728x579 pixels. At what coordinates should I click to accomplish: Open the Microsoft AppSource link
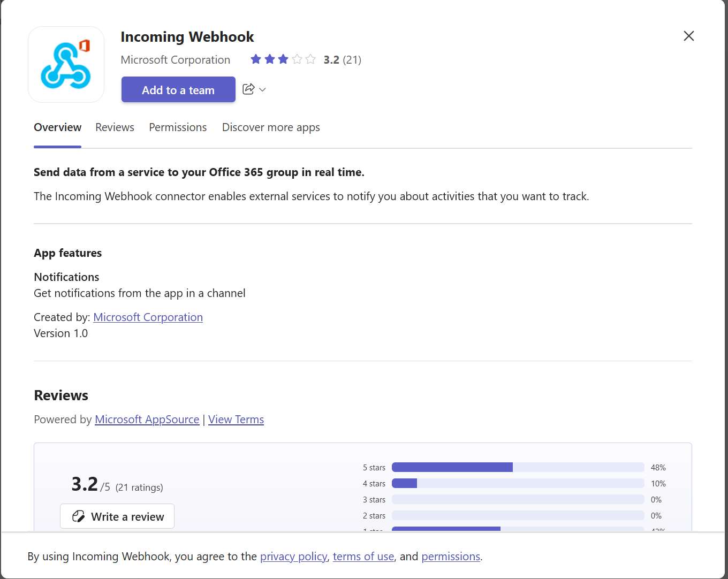click(147, 419)
